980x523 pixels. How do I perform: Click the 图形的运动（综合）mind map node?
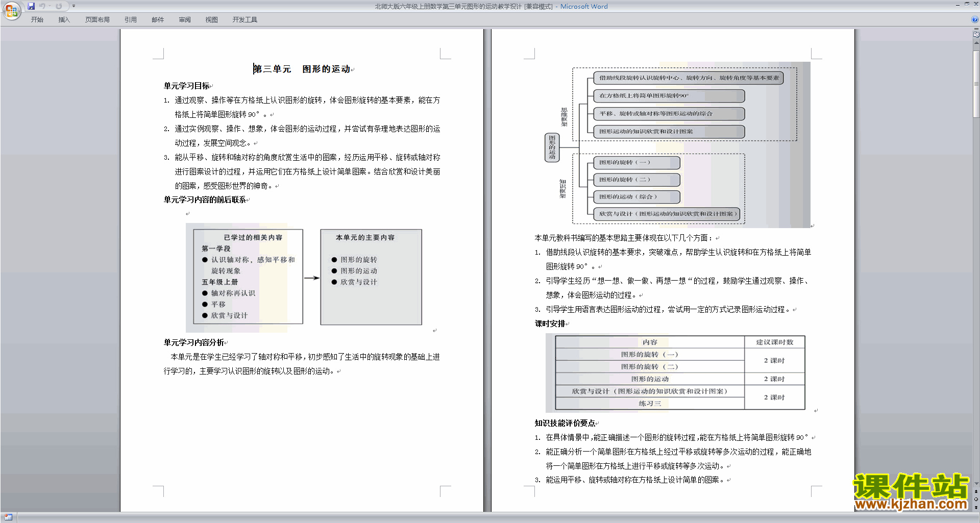(x=637, y=196)
